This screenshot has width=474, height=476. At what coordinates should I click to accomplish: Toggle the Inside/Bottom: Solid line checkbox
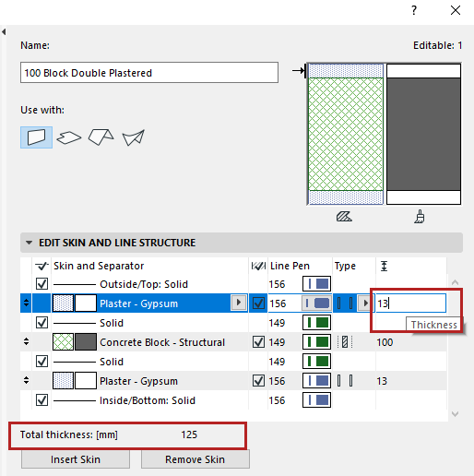[x=41, y=400]
